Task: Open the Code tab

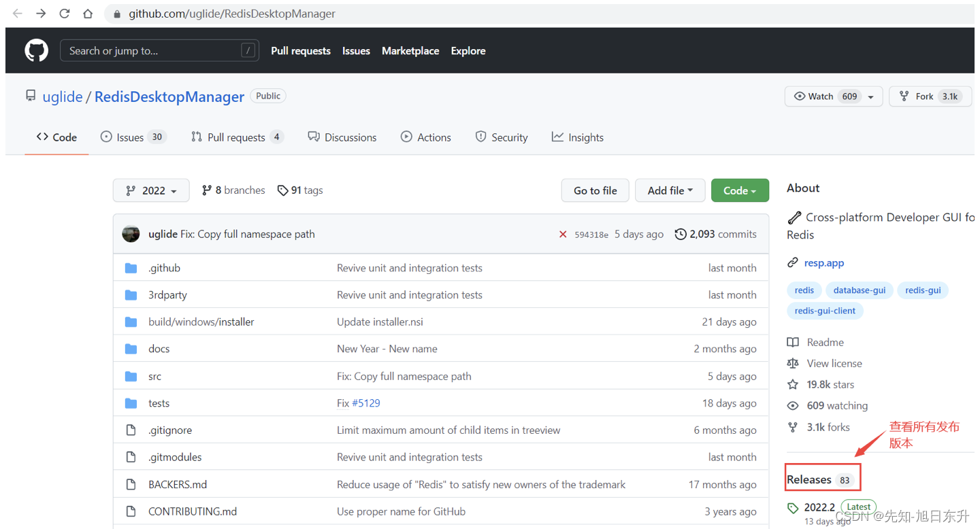Action: pos(56,137)
